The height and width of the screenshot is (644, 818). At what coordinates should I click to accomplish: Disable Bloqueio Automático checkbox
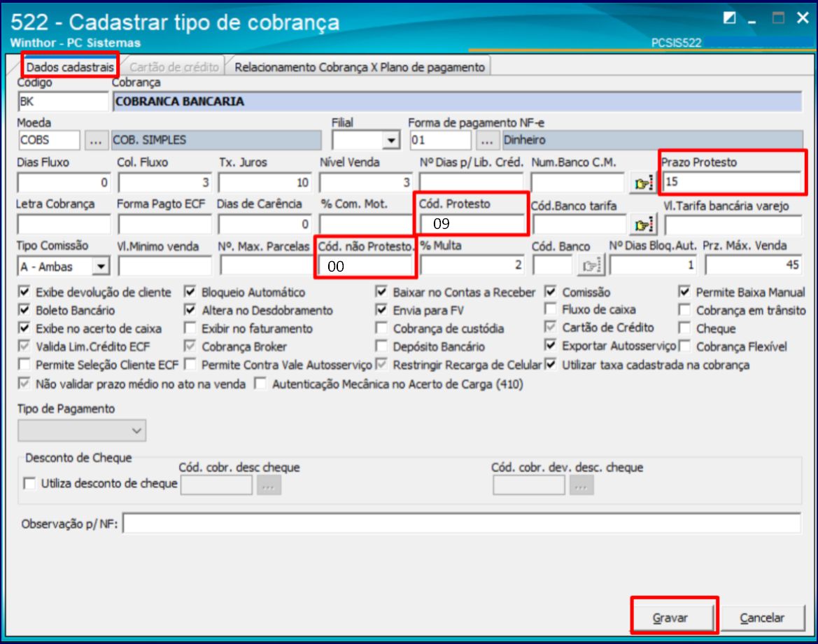tap(190, 292)
